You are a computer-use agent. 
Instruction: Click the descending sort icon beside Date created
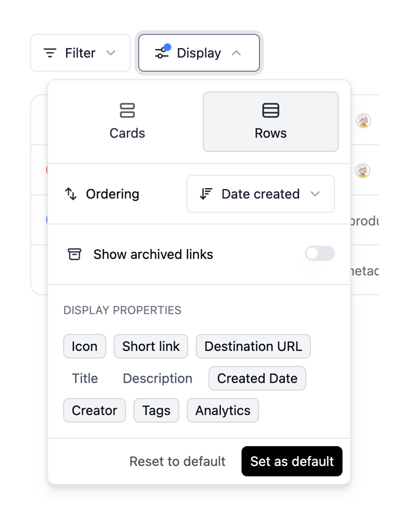tap(206, 194)
